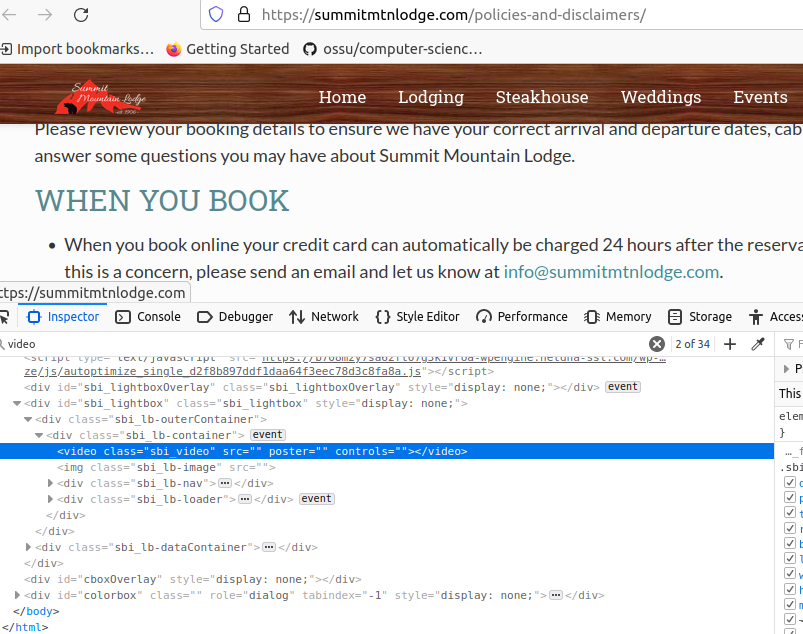
Task: Open the Lodging navigation menu item
Action: (x=431, y=97)
